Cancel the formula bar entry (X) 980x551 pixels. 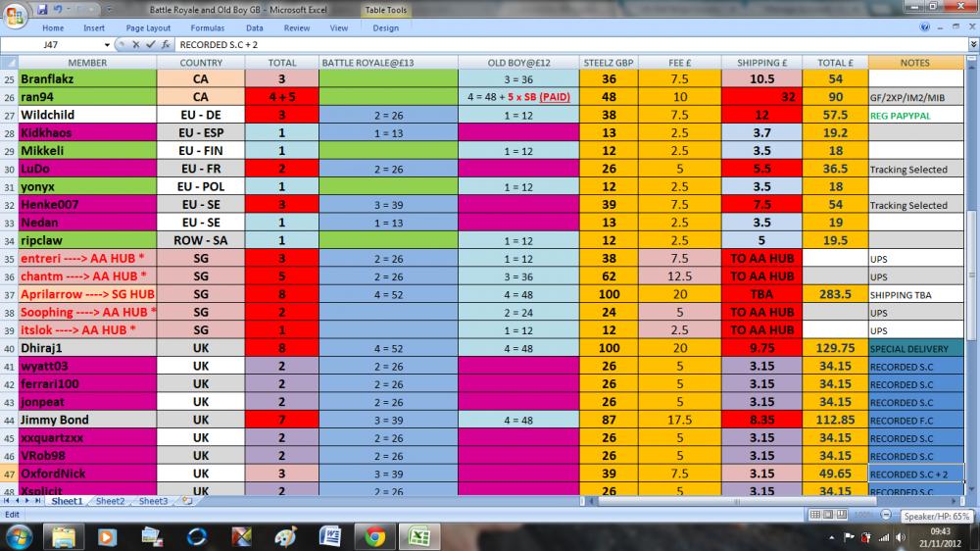point(135,44)
